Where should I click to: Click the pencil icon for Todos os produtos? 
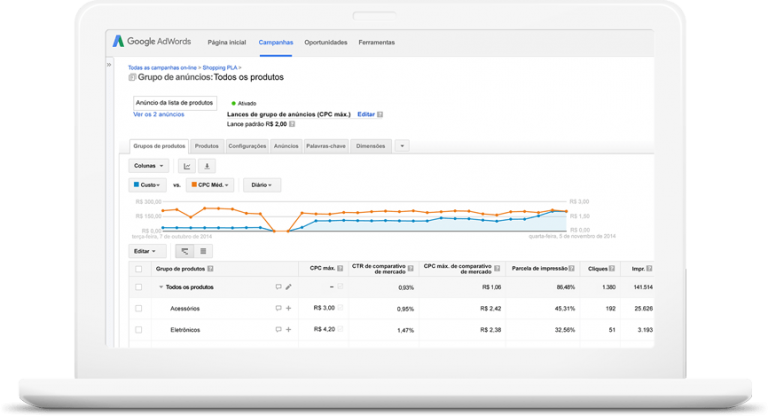pos(288,287)
